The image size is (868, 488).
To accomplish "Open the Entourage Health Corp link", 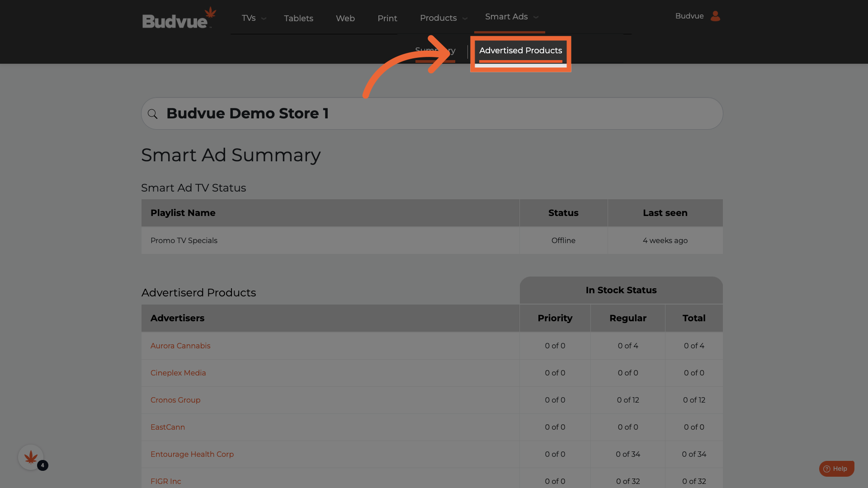I will 192,454.
